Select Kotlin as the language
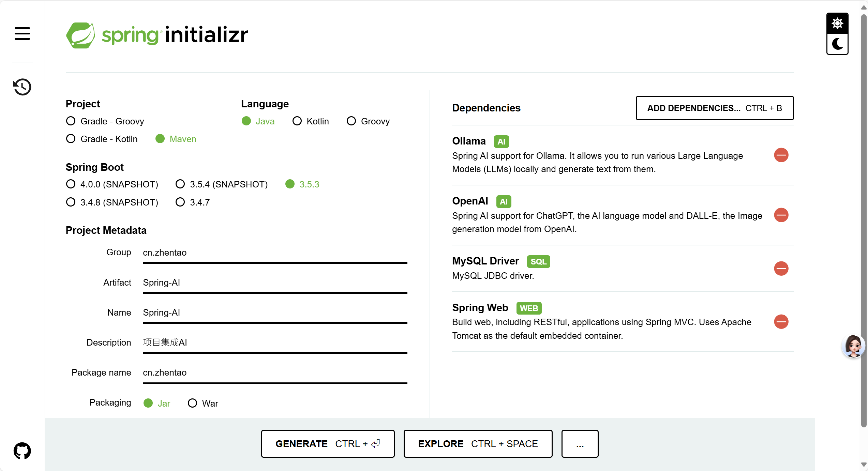 coord(297,121)
